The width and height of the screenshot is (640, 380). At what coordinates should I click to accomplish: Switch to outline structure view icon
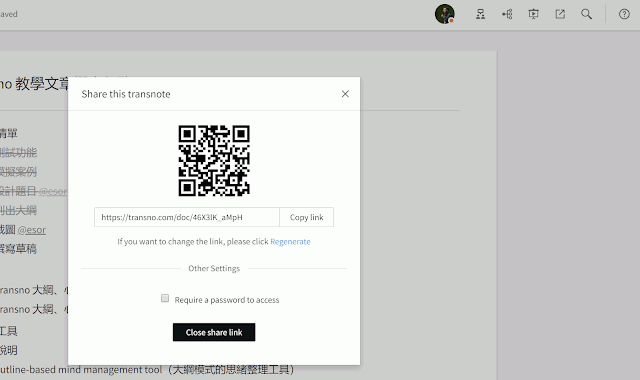pos(480,14)
